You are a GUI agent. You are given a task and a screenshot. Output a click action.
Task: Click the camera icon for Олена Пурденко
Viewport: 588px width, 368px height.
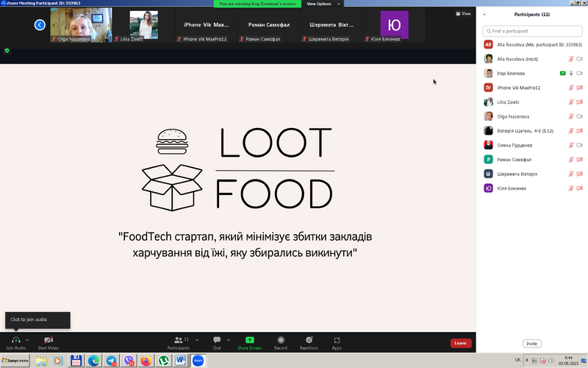pos(579,145)
